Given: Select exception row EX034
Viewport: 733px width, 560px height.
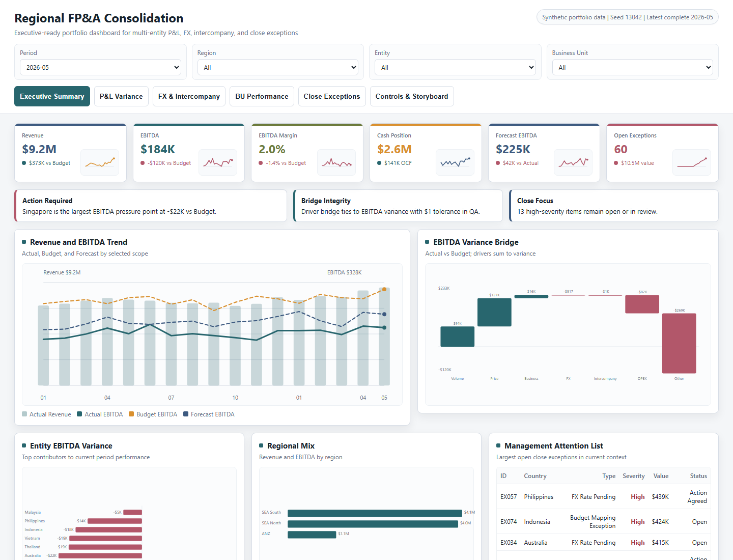Looking at the screenshot, I should pyautogui.click(x=604, y=542).
